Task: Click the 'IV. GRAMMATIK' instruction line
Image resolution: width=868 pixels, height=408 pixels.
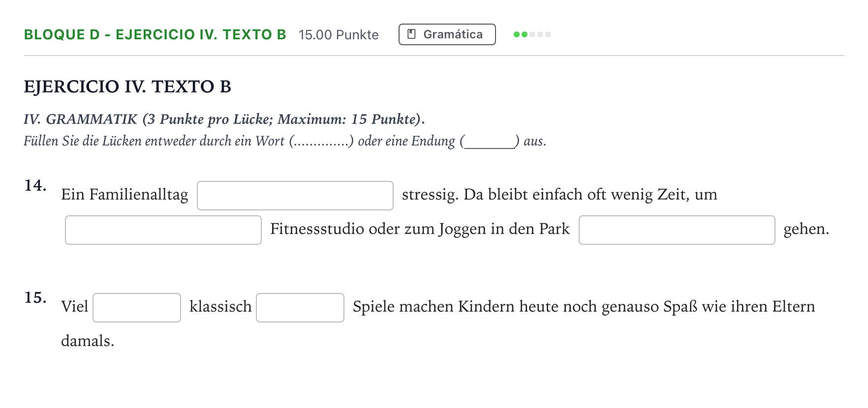Action: tap(224, 119)
